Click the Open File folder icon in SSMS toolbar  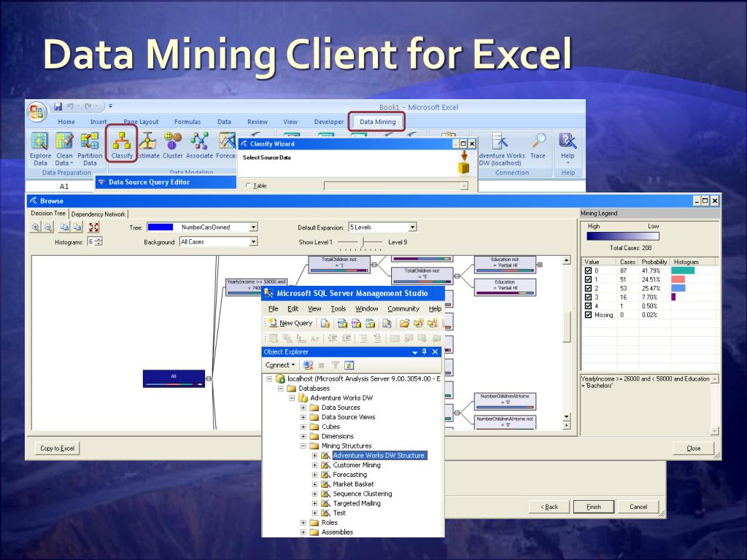[x=404, y=323]
